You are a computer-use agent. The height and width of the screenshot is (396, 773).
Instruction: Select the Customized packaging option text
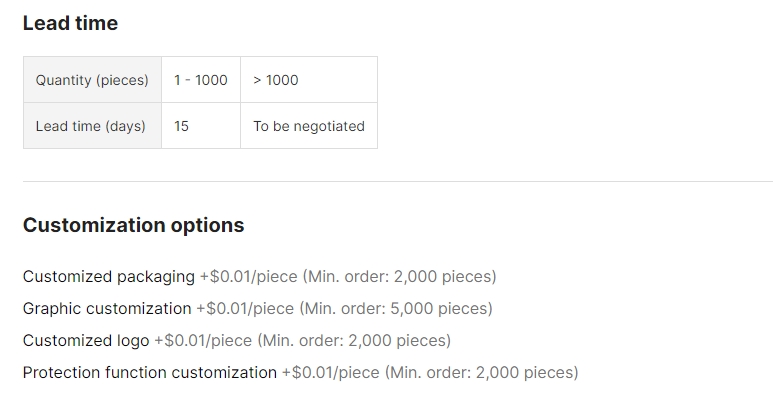[109, 277]
